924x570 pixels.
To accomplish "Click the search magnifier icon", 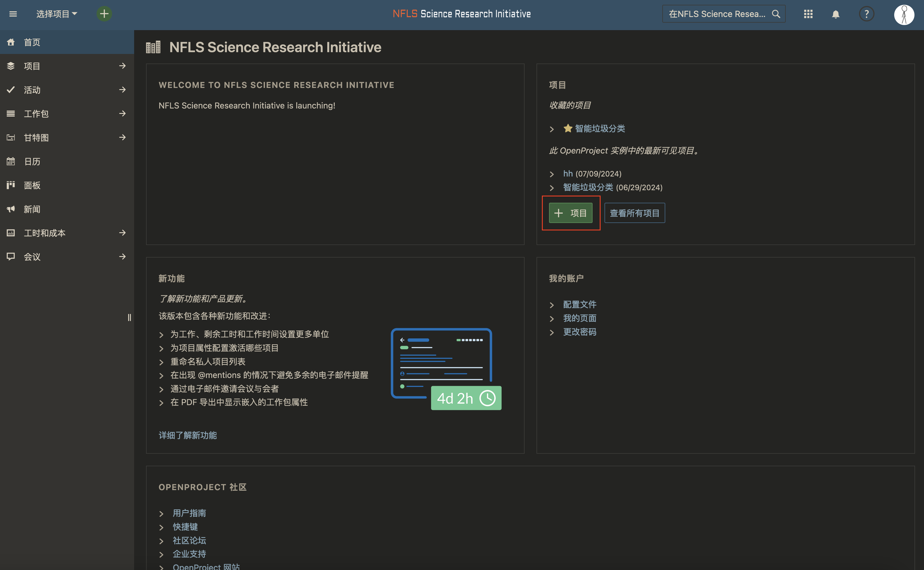I will coord(776,14).
